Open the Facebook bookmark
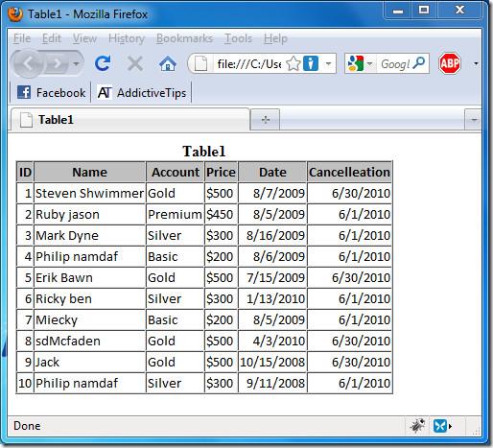The height and width of the screenshot is (448, 493). click(51, 93)
